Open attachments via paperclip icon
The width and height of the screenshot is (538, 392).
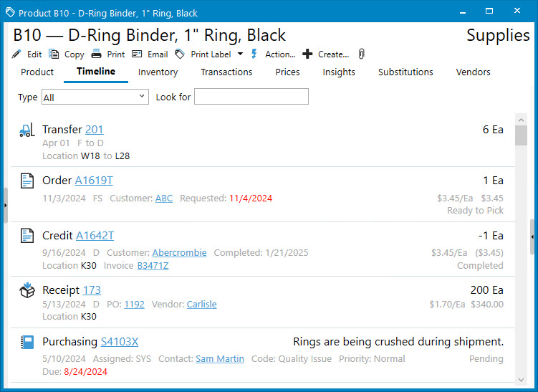tap(361, 54)
